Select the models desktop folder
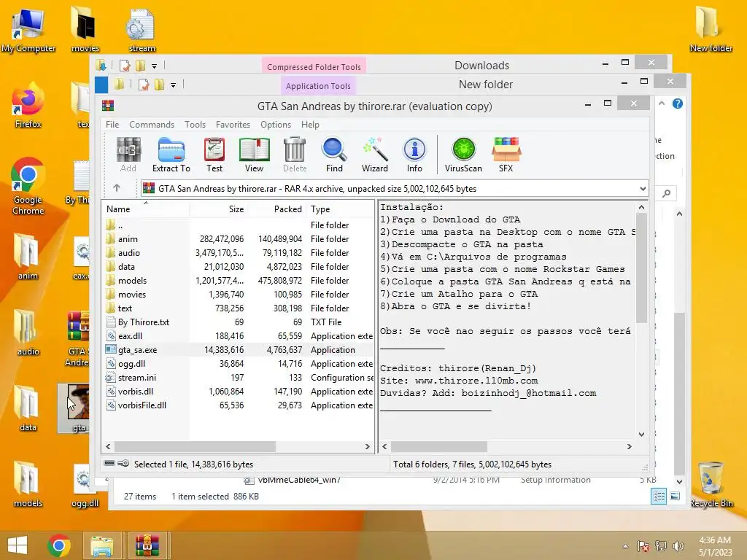 [28, 485]
